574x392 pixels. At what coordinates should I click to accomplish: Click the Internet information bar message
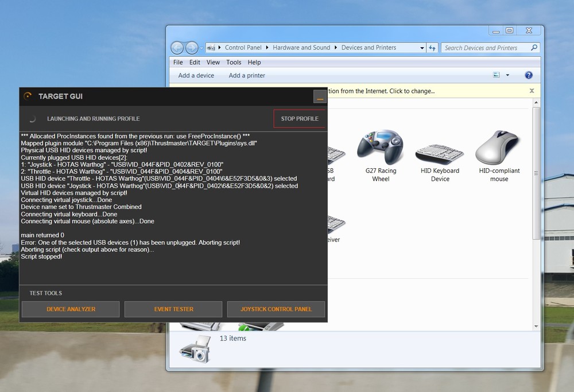coord(381,91)
